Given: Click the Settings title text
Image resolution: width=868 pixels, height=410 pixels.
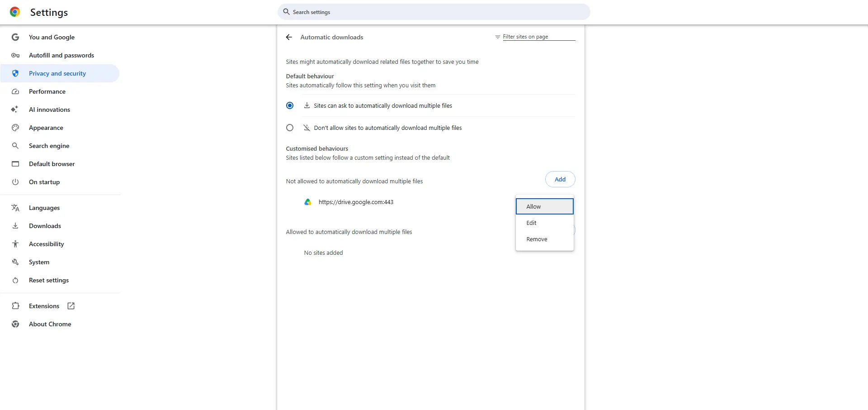Looking at the screenshot, I should (49, 13).
